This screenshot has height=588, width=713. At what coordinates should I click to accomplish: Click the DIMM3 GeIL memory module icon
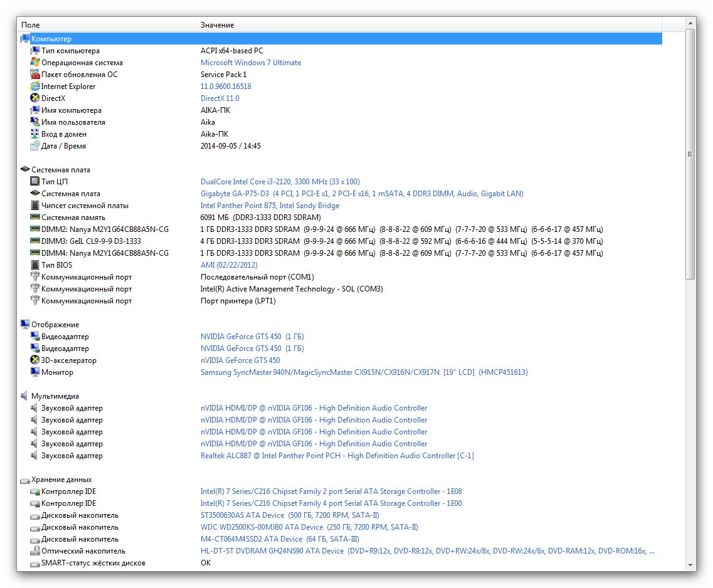[35, 241]
